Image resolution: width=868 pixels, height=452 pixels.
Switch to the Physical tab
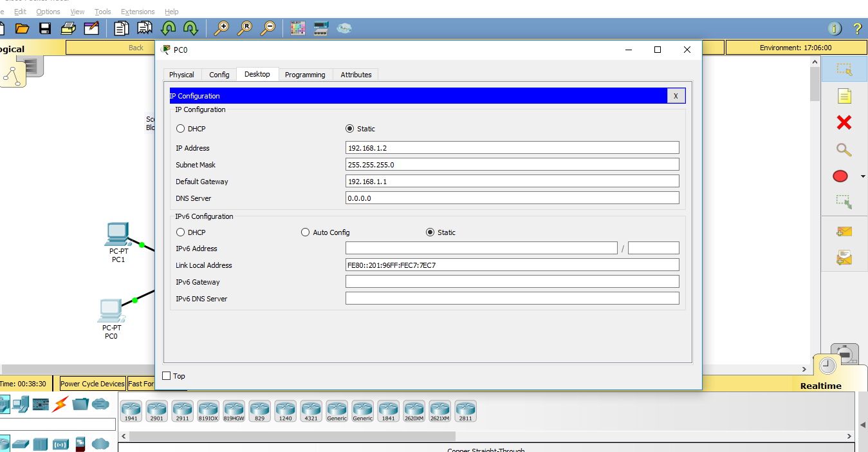click(x=182, y=75)
